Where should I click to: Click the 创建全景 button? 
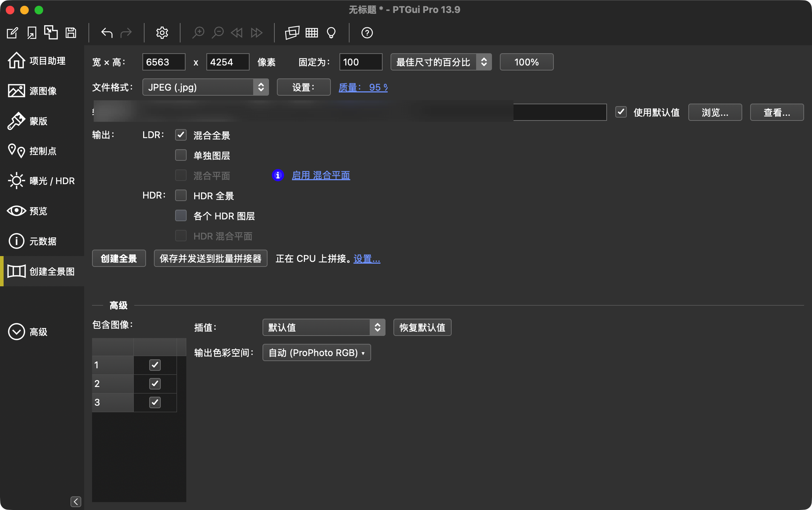tap(119, 258)
